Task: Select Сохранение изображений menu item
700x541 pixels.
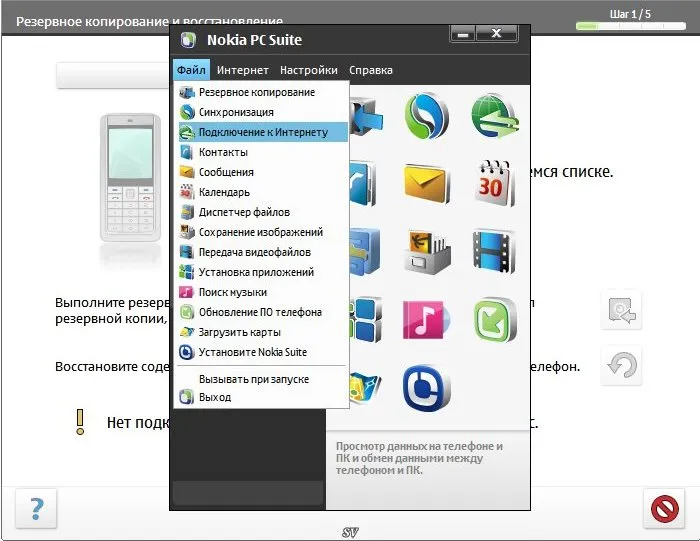Action: [x=263, y=232]
